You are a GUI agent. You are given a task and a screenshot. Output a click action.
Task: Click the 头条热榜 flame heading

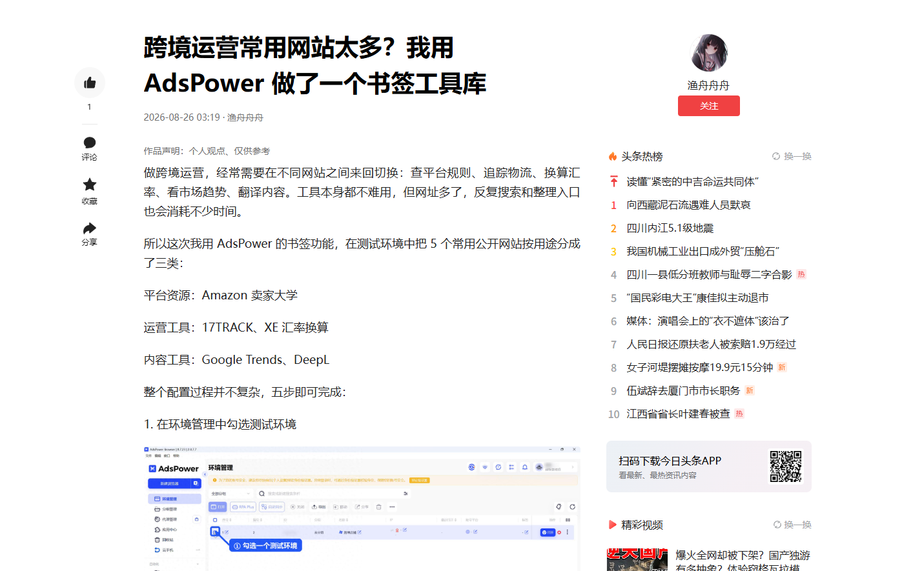635,156
